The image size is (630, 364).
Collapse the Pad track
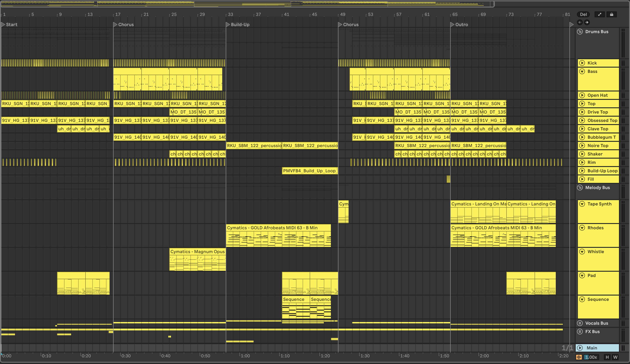(x=582, y=275)
